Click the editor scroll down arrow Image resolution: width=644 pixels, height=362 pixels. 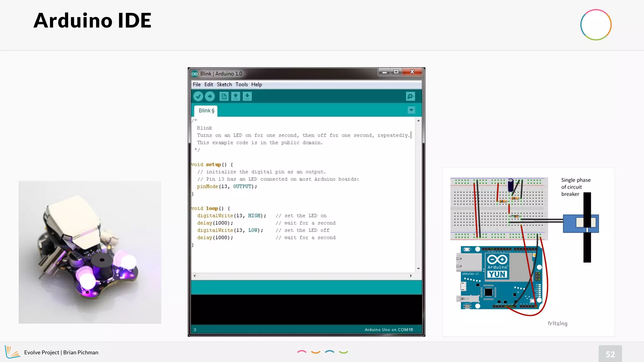[x=419, y=269]
